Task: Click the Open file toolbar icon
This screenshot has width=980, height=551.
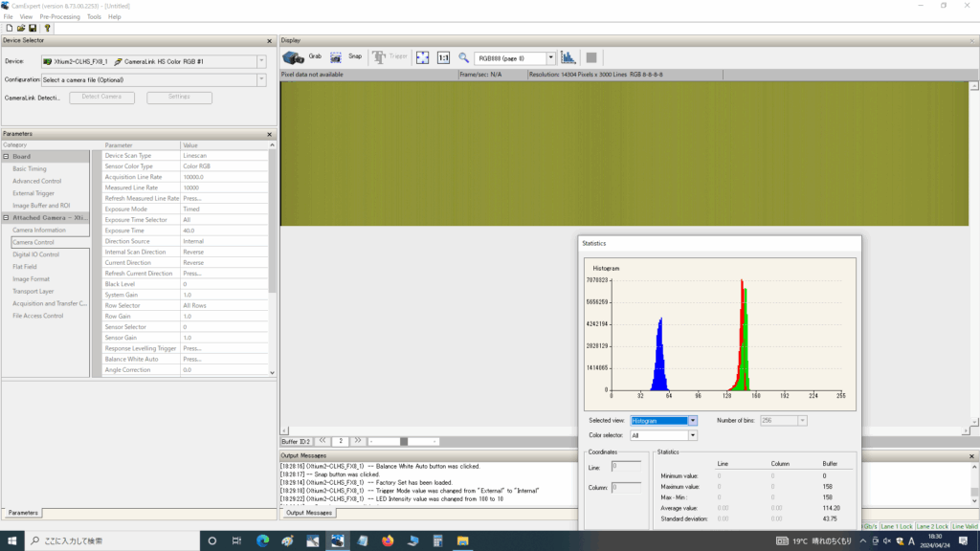Action: 20,28
